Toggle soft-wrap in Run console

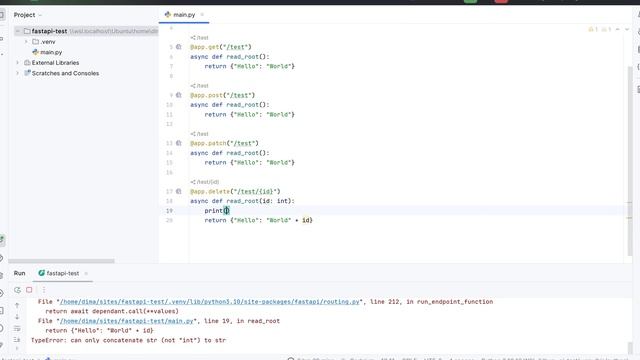pos(17,328)
